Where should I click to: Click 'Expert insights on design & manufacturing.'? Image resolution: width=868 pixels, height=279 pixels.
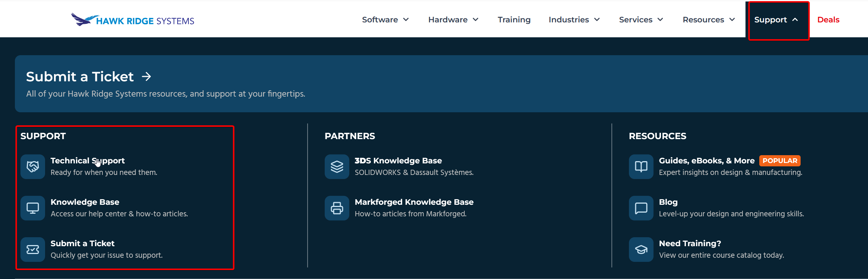(x=731, y=172)
